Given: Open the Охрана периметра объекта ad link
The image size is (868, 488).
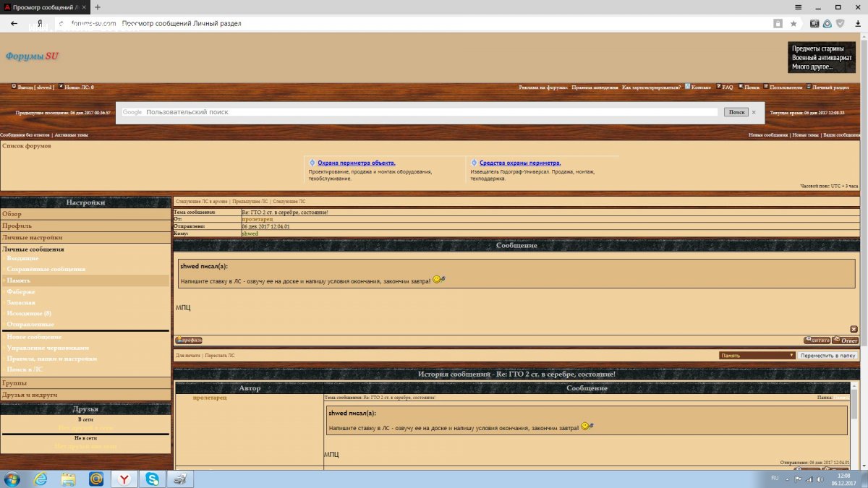Looking at the screenshot, I should point(357,163).
